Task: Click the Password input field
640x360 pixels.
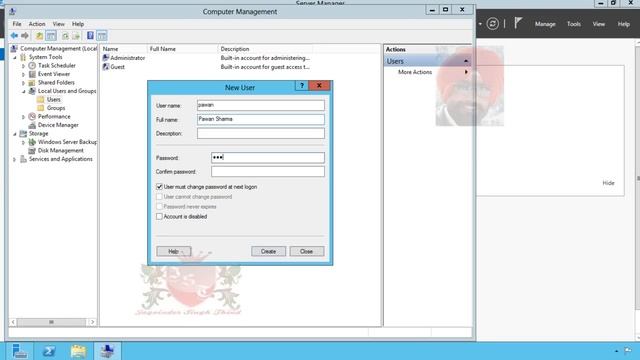Action: pyautogui.click(x=268, y=158)
